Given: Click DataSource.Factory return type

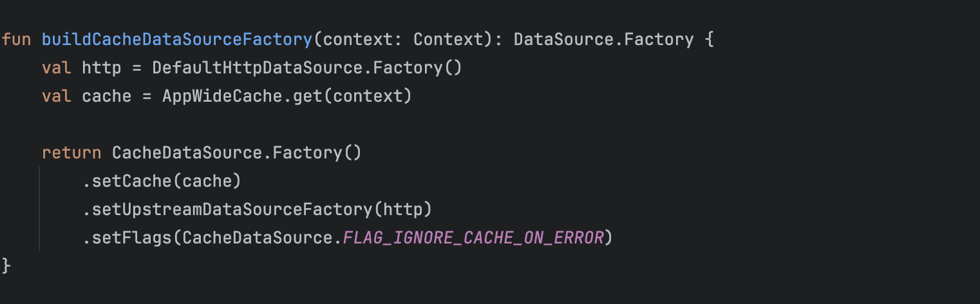Looking at the screenshot, I should coord(604,39).
